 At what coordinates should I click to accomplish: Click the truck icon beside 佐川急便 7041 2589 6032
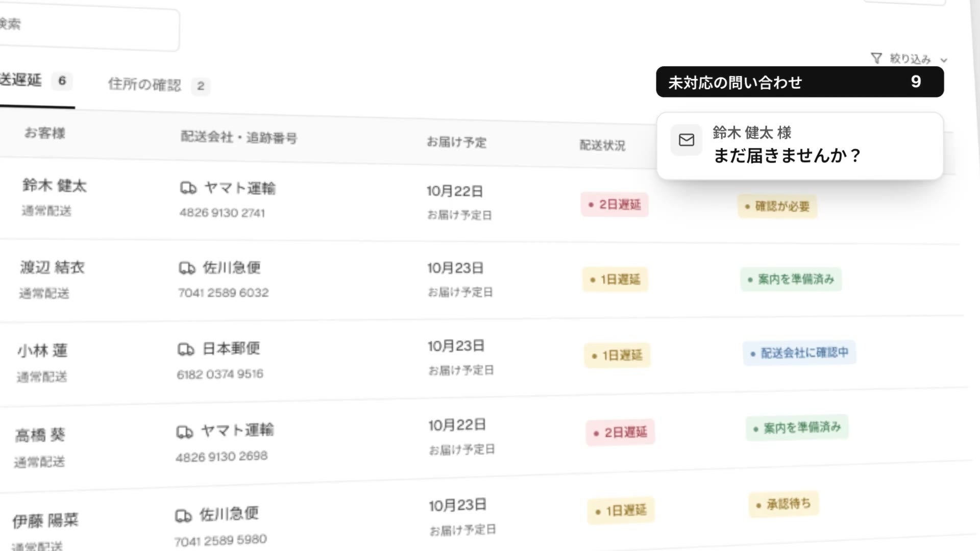[x=187, y=268]
